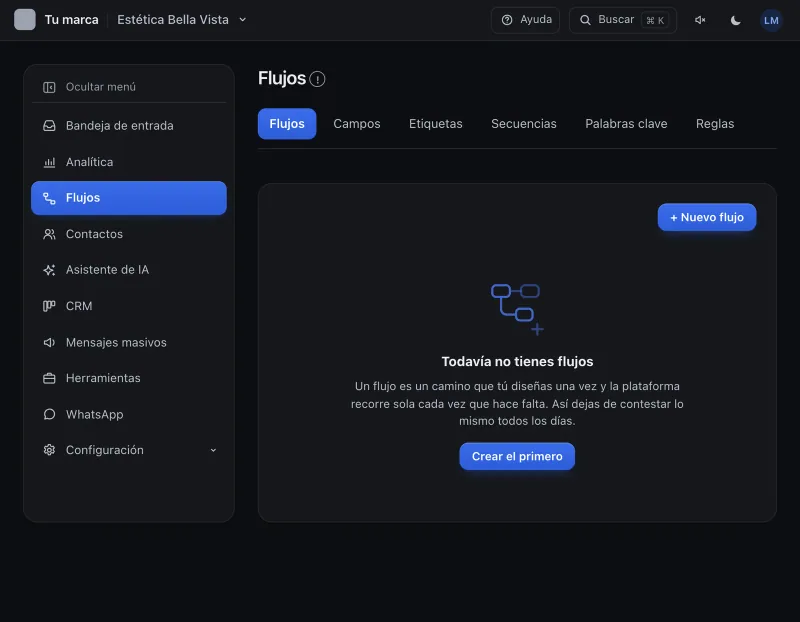Click the Ayuda help button

click(x=525, y=20)
